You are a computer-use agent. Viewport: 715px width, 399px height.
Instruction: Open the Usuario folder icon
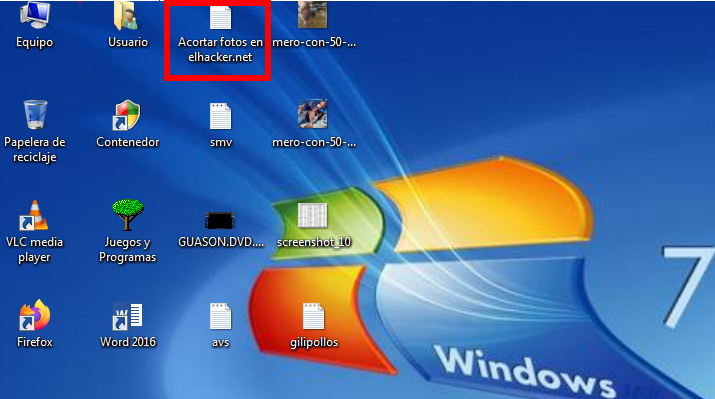point(126,16)
